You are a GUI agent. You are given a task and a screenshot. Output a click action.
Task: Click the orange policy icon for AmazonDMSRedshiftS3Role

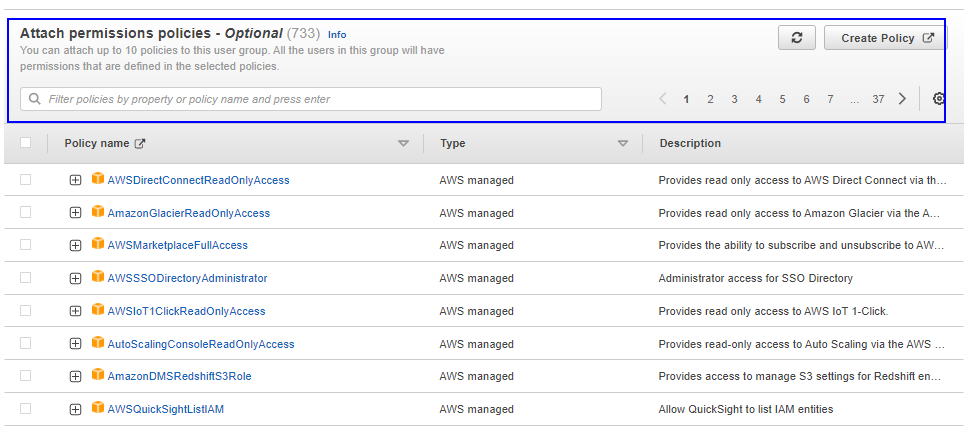tap(98, 375)
